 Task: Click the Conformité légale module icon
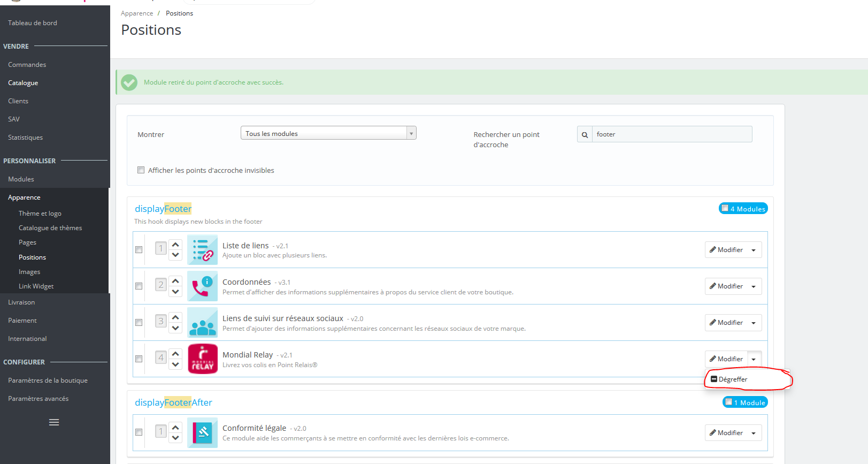coord(203,432)
